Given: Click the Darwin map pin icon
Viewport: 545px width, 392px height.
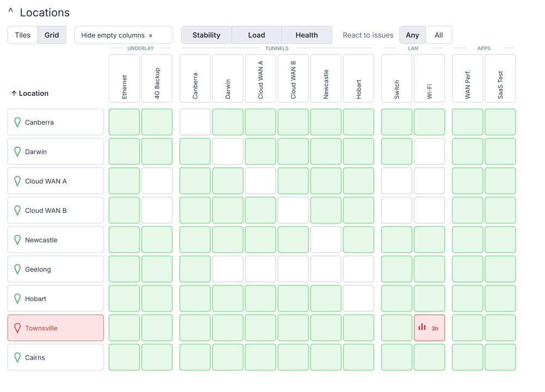Looking at the screenshot, I should click(x=17, y=152).
